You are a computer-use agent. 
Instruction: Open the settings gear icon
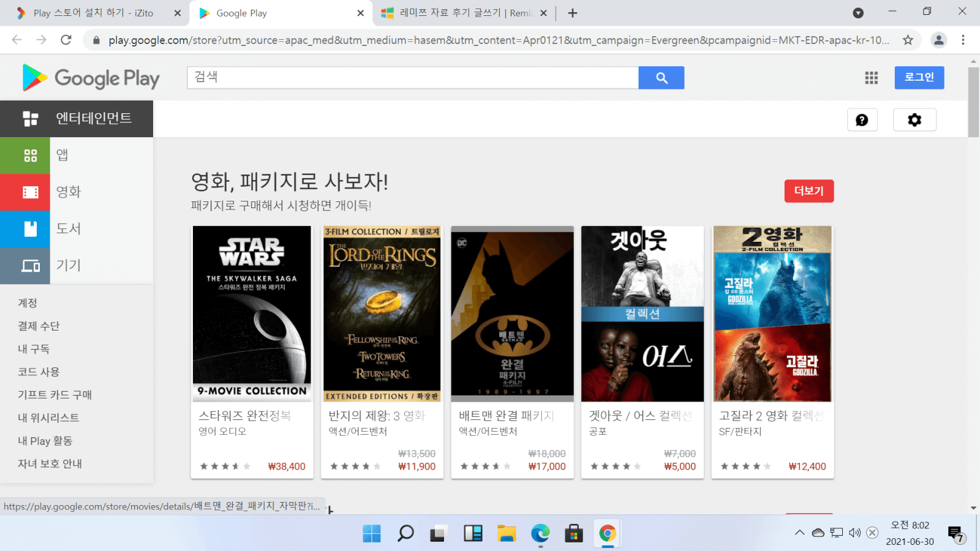pyautogui.click(x=914, y=120)
